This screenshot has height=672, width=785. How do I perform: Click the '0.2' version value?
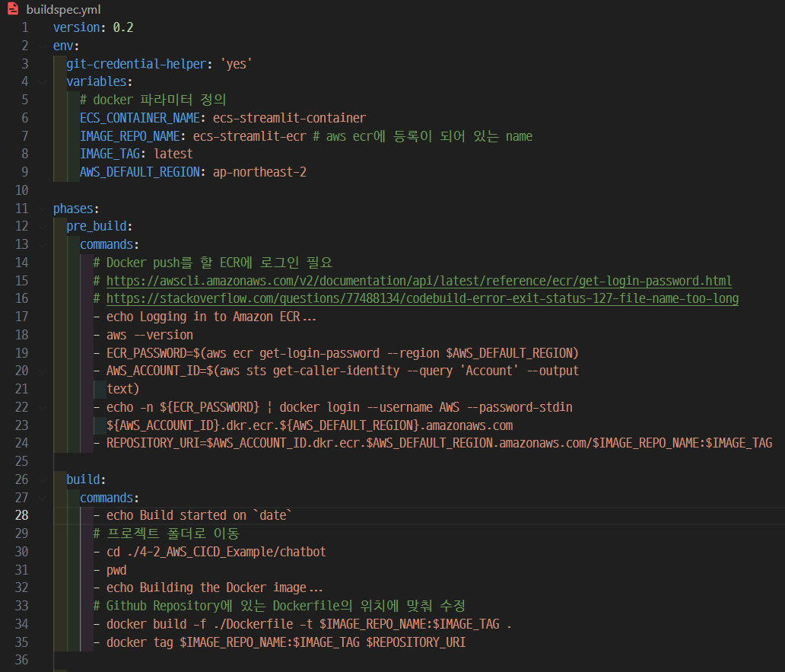pos(123,27)
